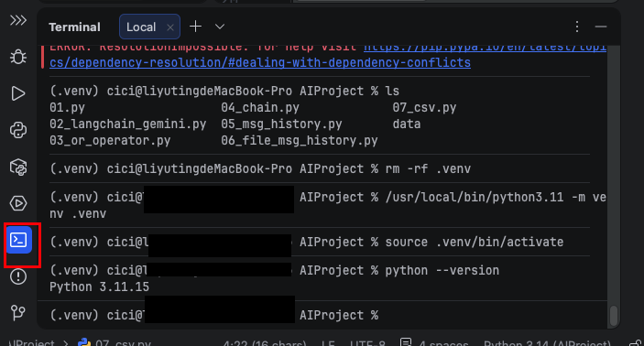The height and width of the screenshot is (346, 644).
Task: Open the Services tool window
Action: tap(18, 203)
